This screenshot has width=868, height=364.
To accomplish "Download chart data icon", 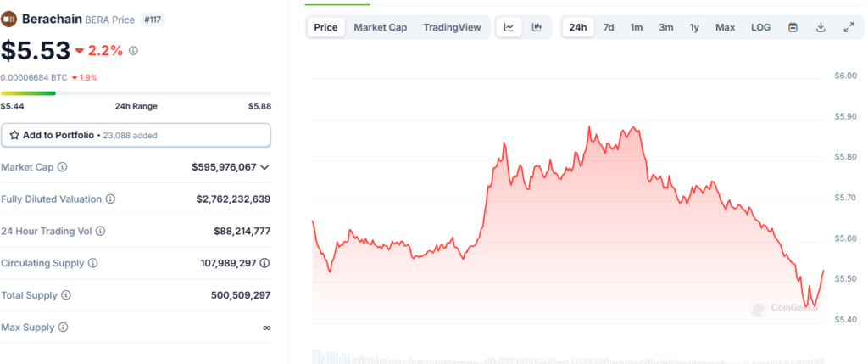I will 821,27.
